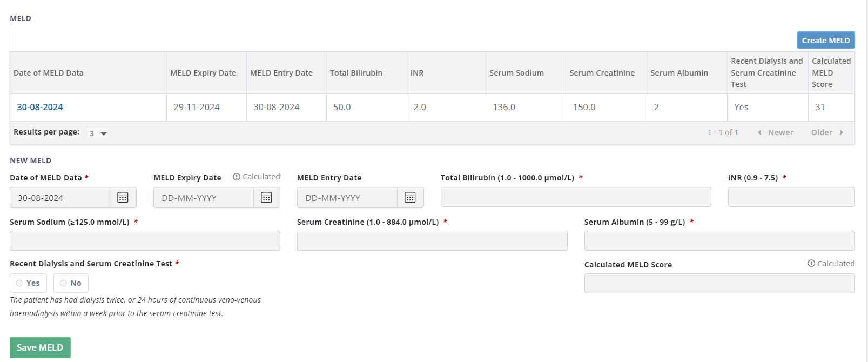Screen dimensions: 868x362
Task: Select the Serum Albumin input field
Action: click(x=719, y=241)
